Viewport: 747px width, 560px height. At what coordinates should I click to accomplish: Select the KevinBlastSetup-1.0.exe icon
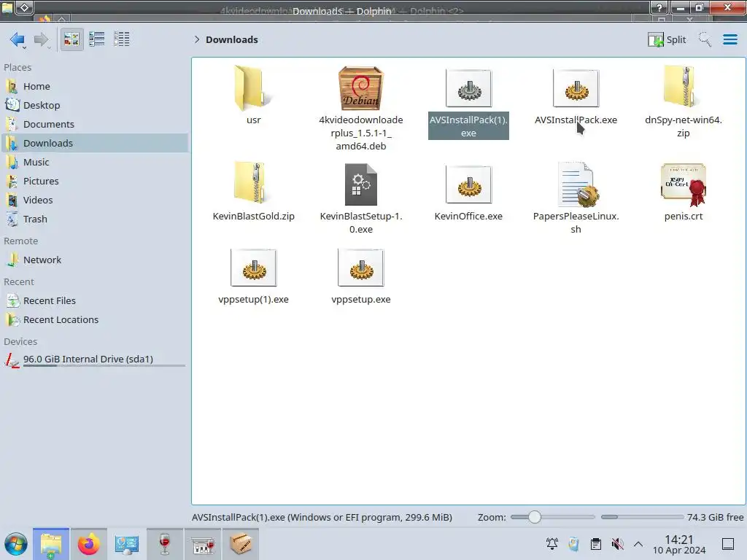click(361, 184)
